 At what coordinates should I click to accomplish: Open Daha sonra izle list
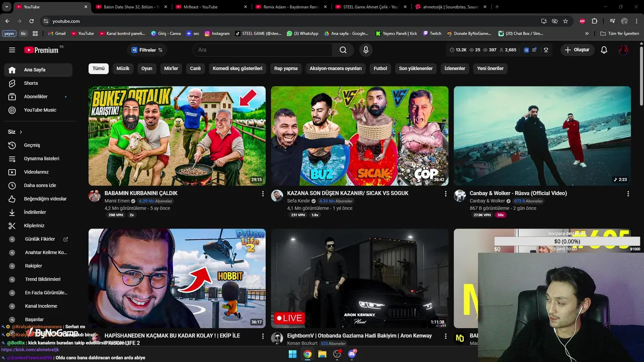38,185
